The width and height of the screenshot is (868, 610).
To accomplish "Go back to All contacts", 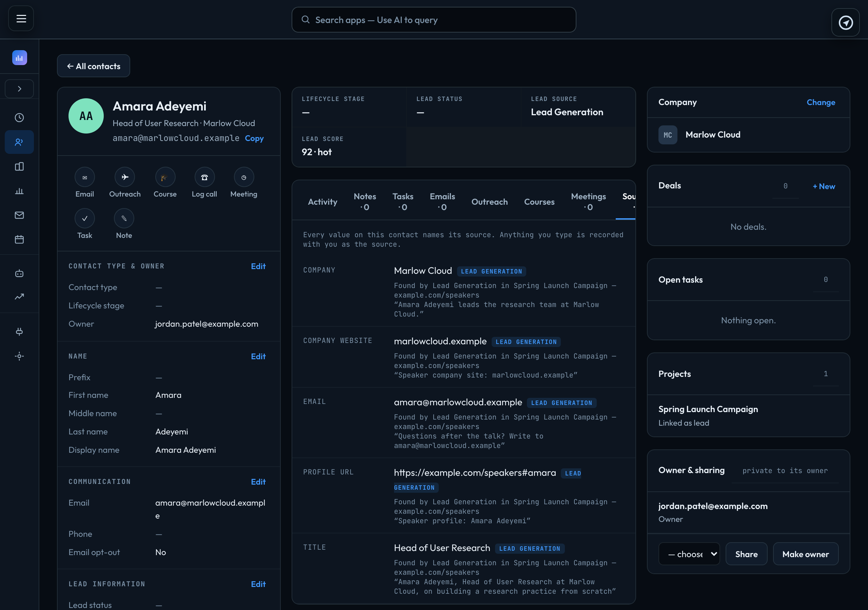I will [93, 66].
